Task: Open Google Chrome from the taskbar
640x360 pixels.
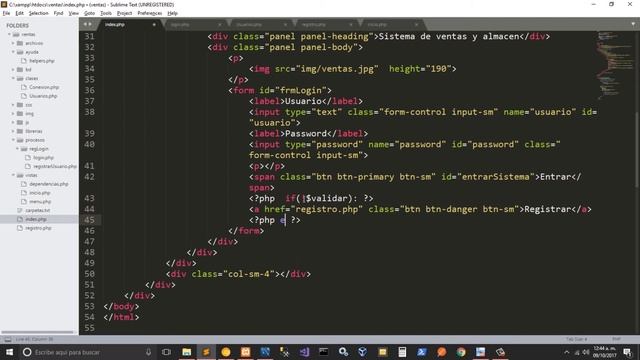Action: [461, 352]
